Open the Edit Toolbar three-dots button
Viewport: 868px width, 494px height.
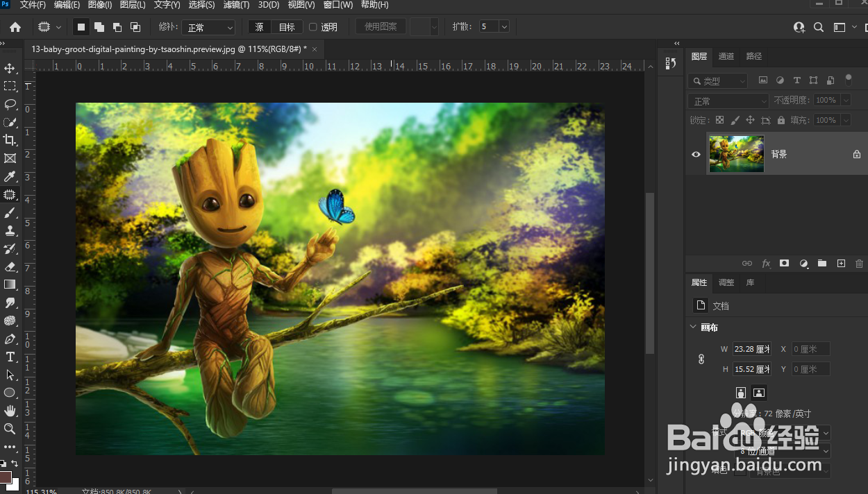pyautogui.click(x=10, y=447)
